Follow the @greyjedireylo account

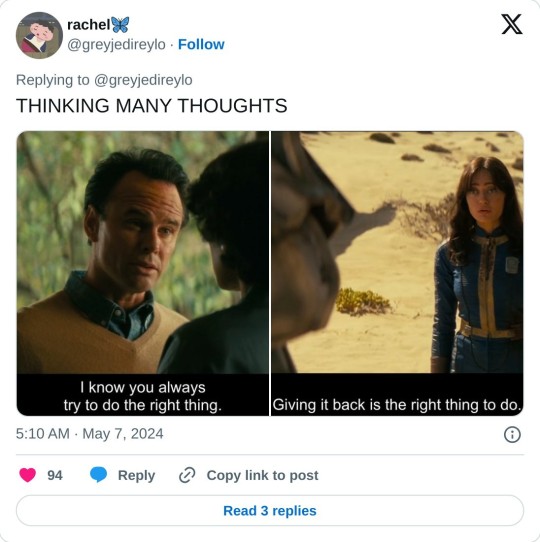(201, 45)
